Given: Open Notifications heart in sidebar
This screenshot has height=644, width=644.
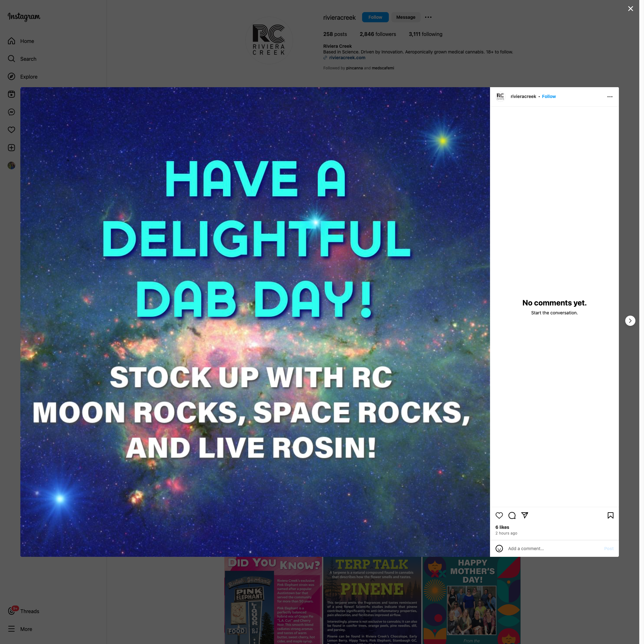Looking at the screenshot, I should tap(11, 130).
